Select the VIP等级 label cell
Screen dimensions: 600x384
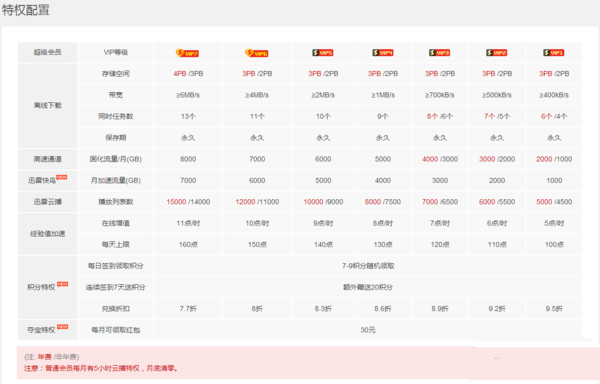[x=116, y=52]
